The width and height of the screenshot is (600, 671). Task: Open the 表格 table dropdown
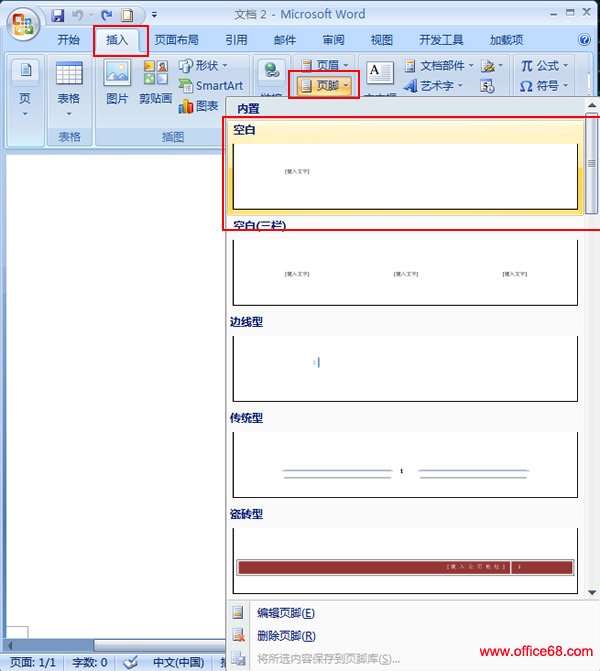[x=69, y=90]
